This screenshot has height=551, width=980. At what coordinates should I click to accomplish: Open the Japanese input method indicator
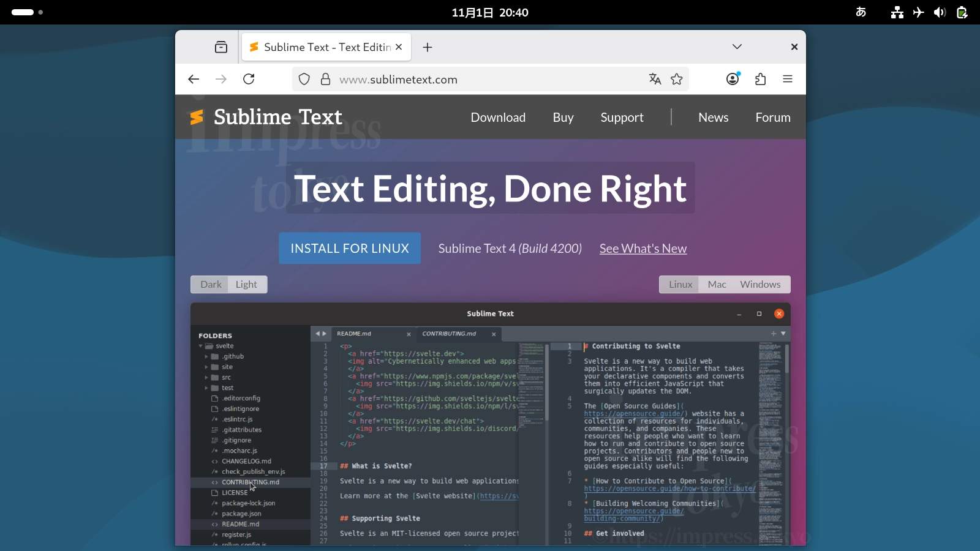[861, 12]
